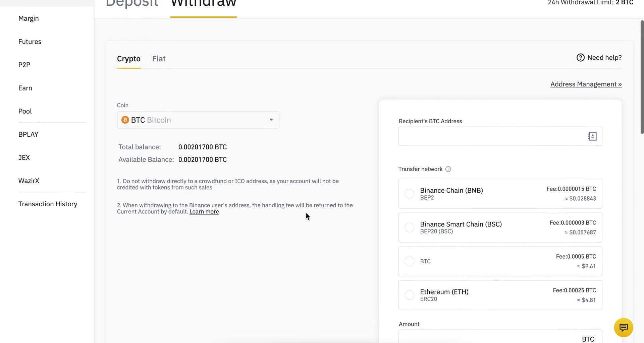Viewport: 644px width, 343px height.
Task: Click the Amount input field
Action: (500, 337)
